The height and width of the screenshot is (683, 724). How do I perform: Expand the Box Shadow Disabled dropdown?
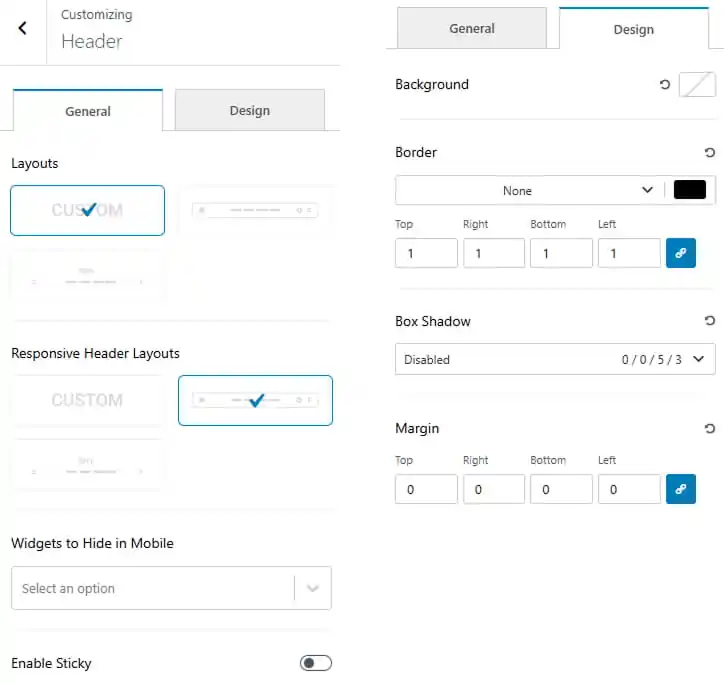click(x=555, y=359)
